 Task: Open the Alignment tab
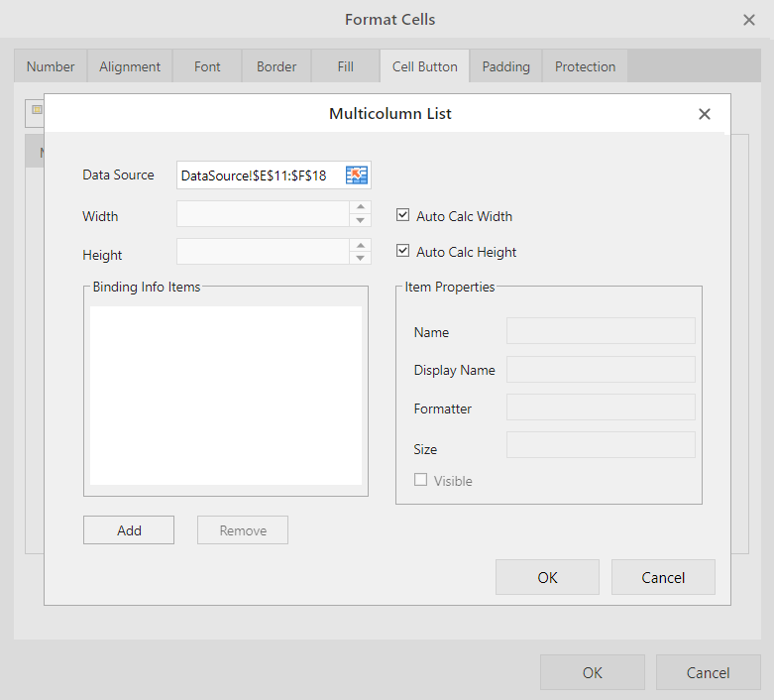tap(130, 66)
